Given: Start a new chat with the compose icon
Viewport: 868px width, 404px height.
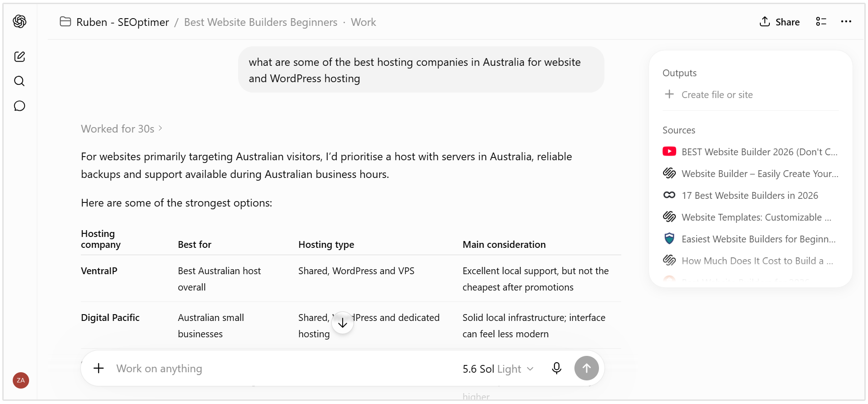Looking at the screenshot, I should pyautogui.click(x=20, y=57).
